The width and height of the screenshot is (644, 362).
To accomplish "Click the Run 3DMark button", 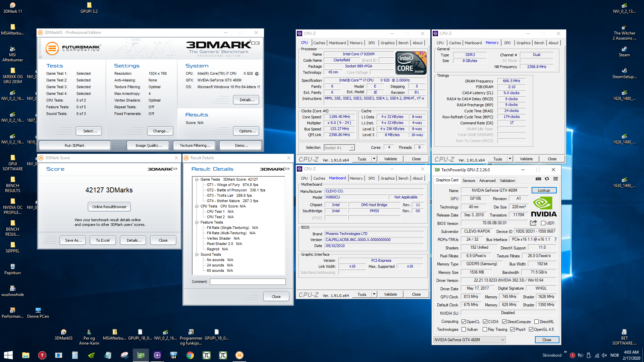I will point(74,145).
